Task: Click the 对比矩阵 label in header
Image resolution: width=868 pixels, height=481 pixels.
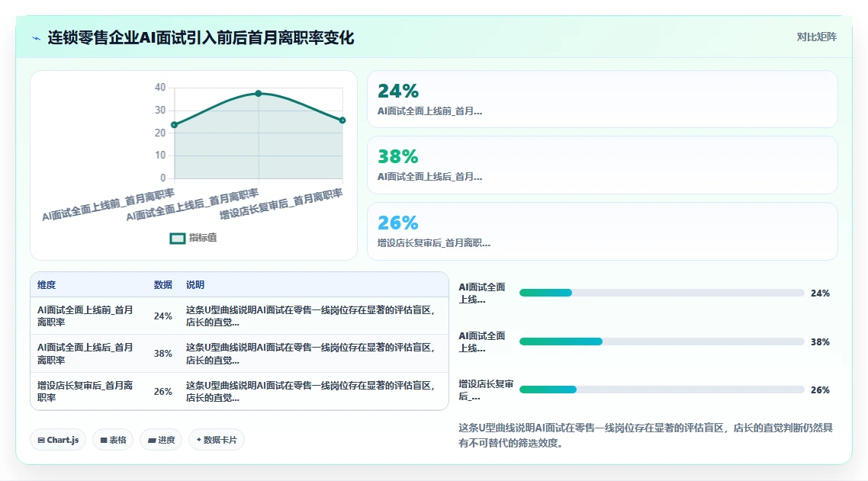Action: click(817, 37)
